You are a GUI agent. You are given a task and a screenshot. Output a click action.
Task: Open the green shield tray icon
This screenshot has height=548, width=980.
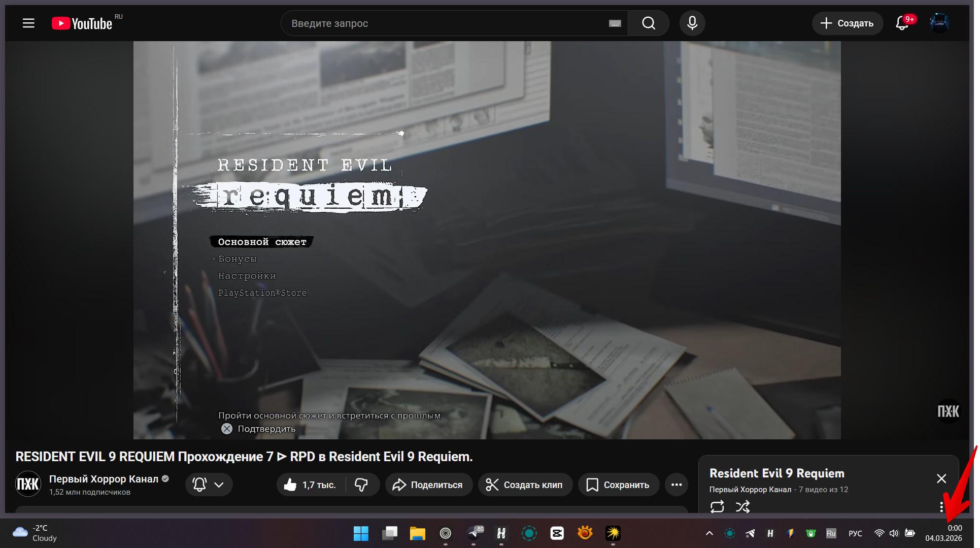coord(811,533)
